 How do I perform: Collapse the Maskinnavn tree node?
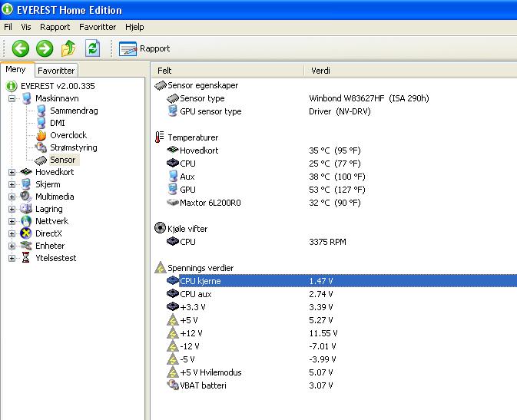(x=12, y=98)
